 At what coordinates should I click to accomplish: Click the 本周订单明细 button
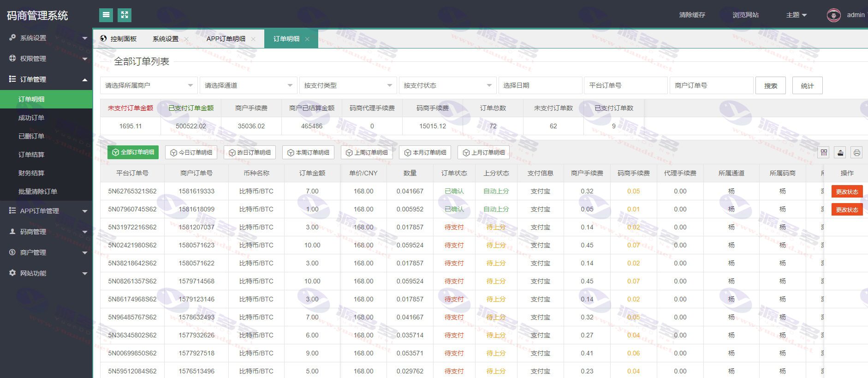click(309, 152)
